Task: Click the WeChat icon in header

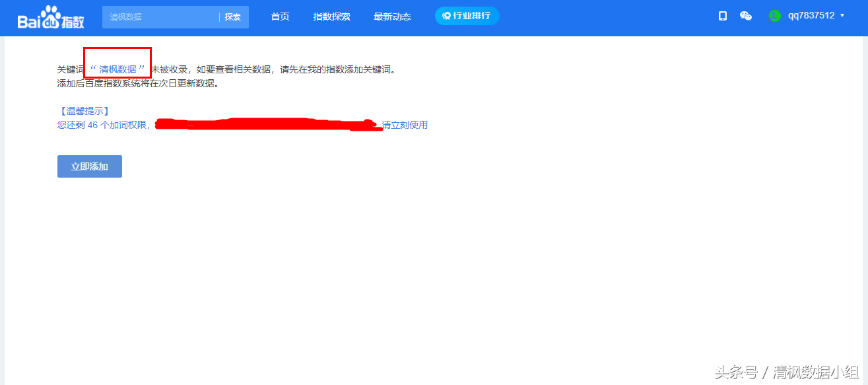Action: [x=746, y=16]
